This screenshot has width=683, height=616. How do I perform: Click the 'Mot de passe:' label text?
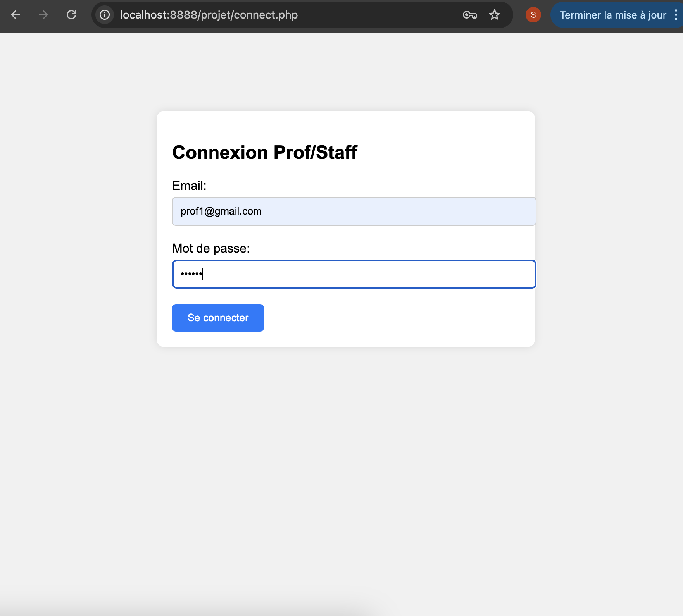(x=211, y=248)
